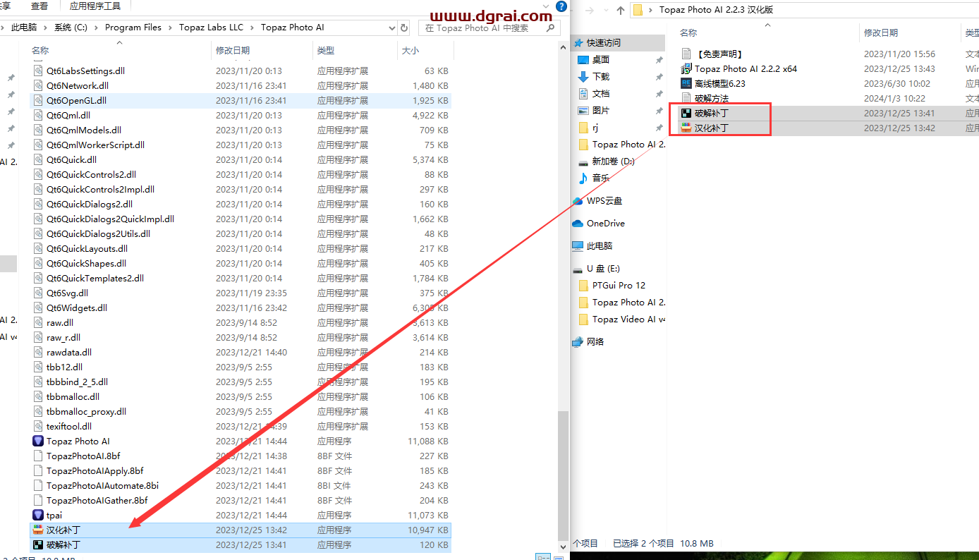The image size is (979, 560).
Task: Select the 离线模型6.23 file icon
Action: tap(686, 83)
